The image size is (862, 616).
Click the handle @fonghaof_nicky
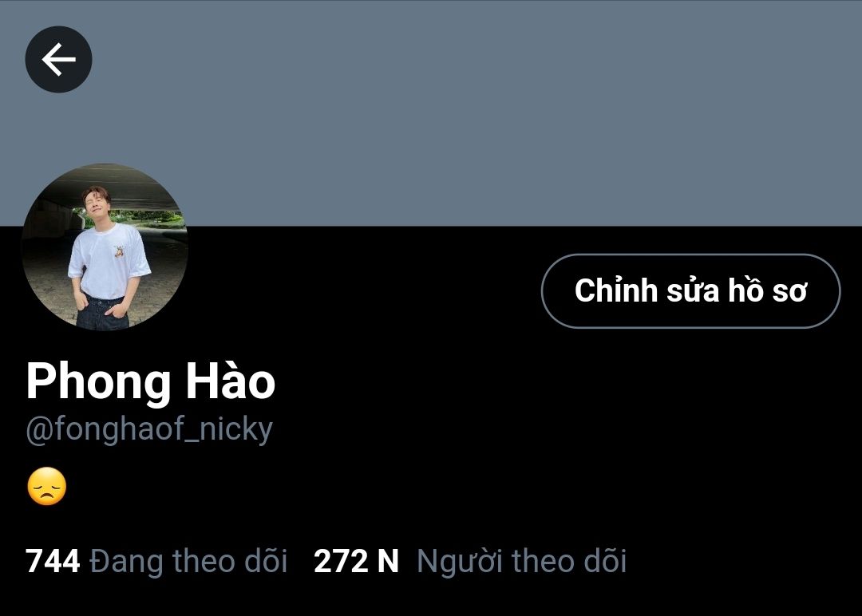[149, 429]
